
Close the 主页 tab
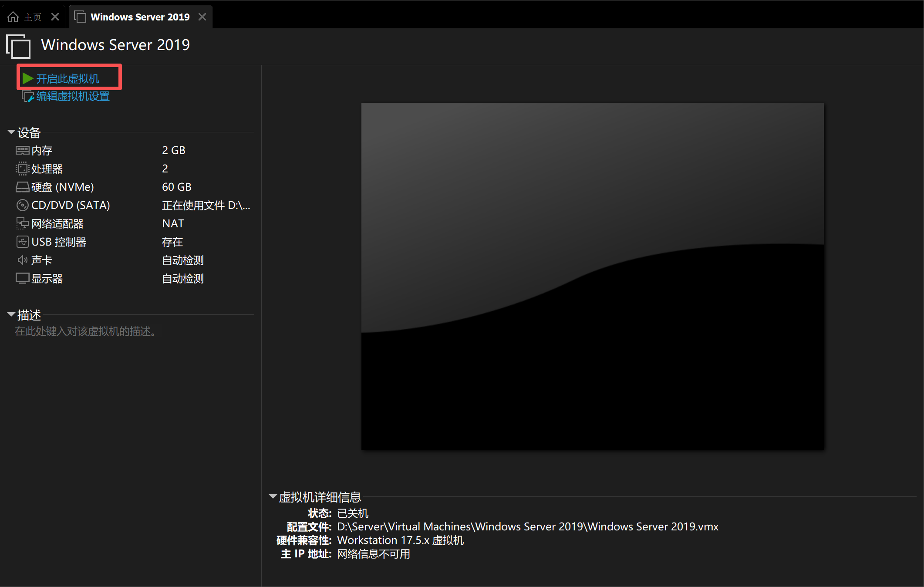click(x=55, y=17)
